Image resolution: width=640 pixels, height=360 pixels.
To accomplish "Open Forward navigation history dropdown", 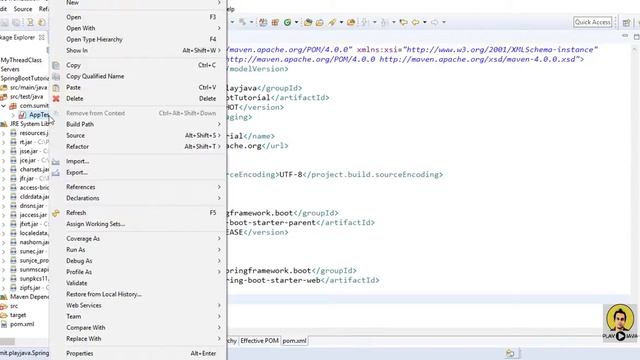I will pos(444,22).
